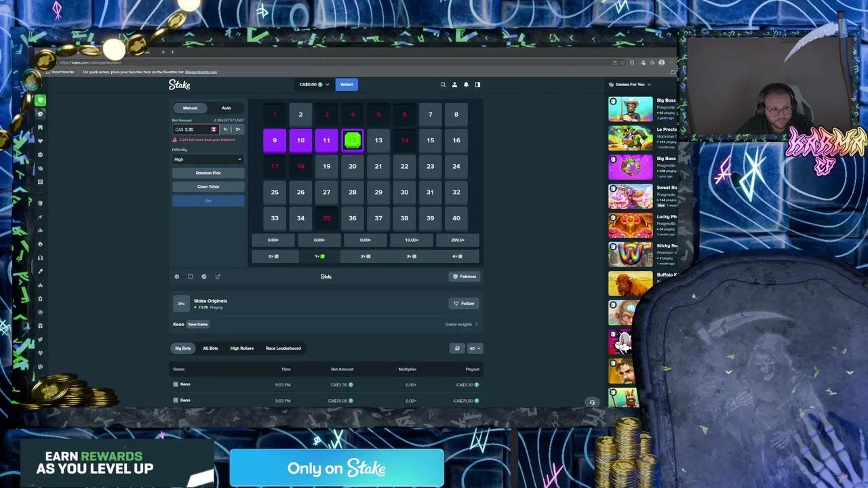Open first Big Bass game thumbnail
868x488 pixels.
pos(631,109)
